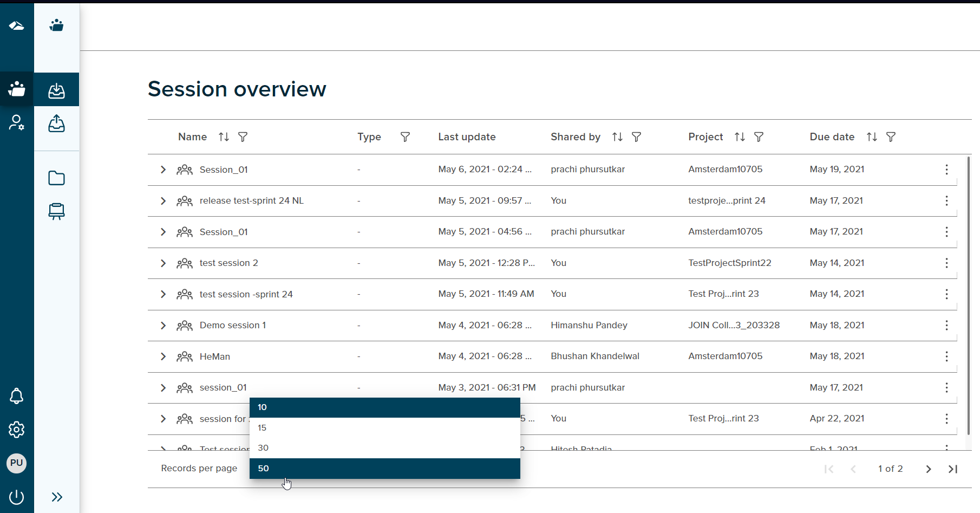Select the received sessions inbox icon

[x=56, y=89]
